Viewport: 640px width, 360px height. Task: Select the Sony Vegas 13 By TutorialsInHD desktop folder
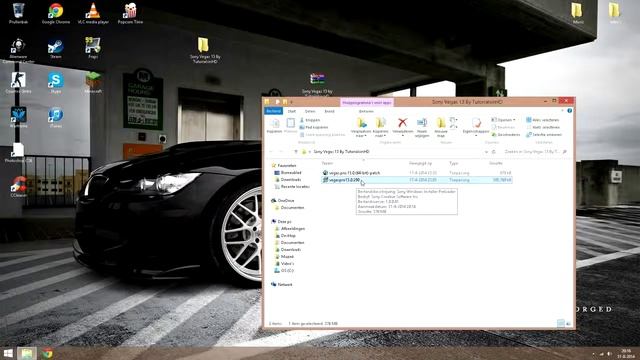(204, 51)
